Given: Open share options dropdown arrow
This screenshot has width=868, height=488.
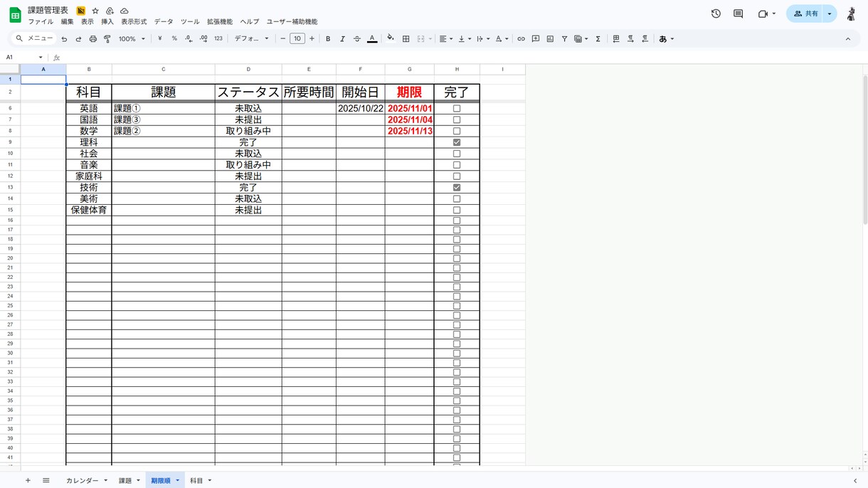Looking at the screenshot, I should pos(830,14).
